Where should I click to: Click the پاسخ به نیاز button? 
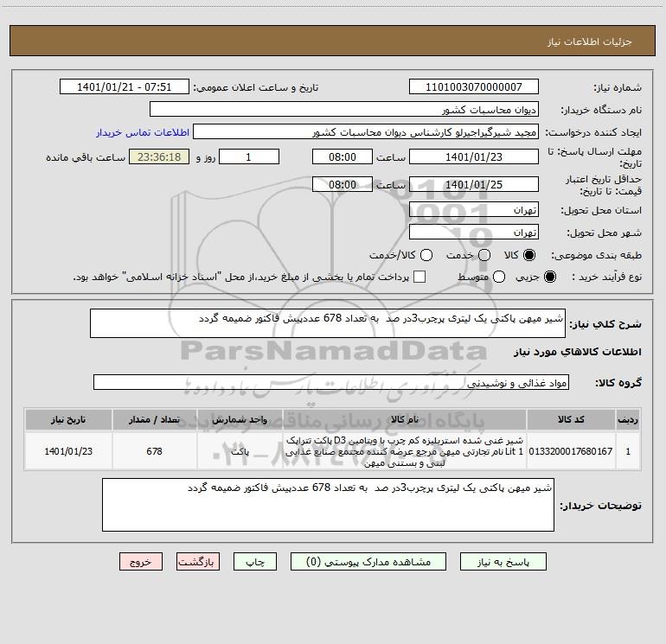click(x=503, y=562)
